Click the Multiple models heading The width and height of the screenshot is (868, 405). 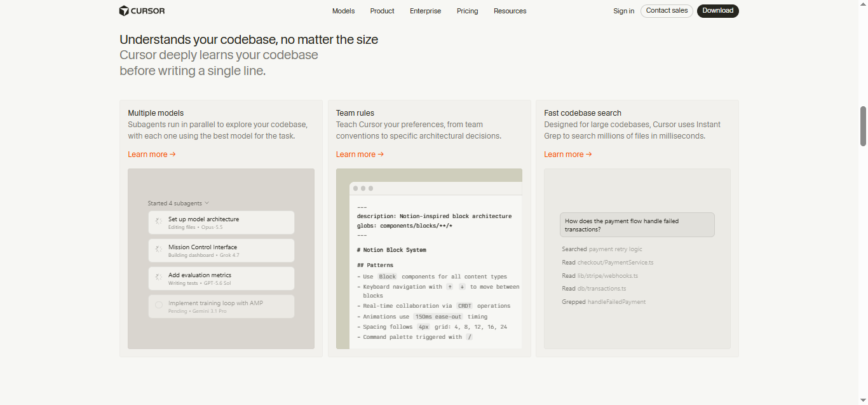click(156, 113)
